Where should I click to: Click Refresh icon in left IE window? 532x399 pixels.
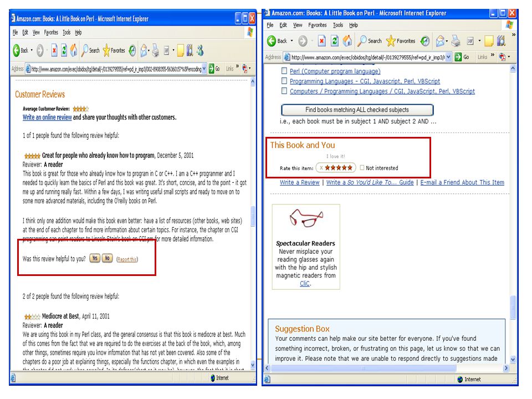pyautogui.click(x=64, y=50)
